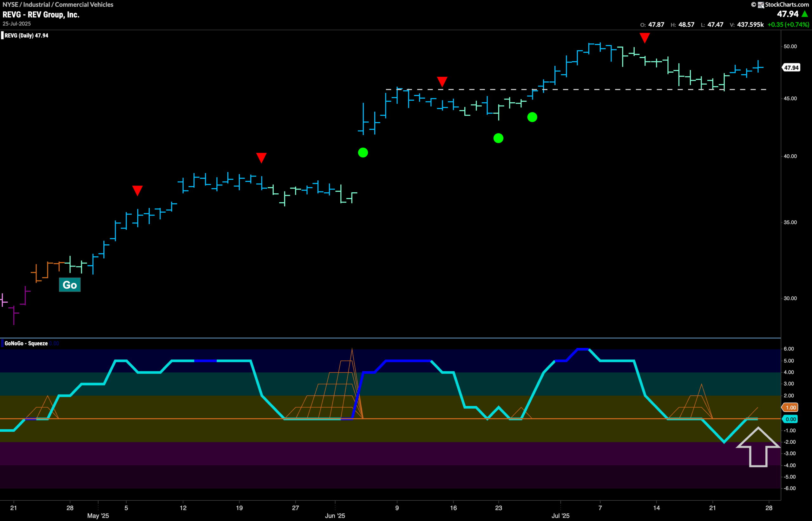This screenshot has width=812, height=521.
Task: Click the green circle closest to dashed line
Action: click(x=532, y=117)
